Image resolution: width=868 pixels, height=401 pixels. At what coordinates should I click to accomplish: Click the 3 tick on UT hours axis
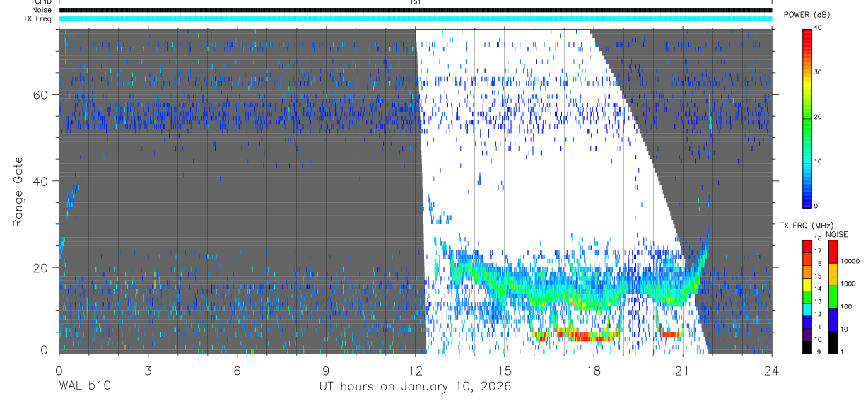click(x=148, y=370)
